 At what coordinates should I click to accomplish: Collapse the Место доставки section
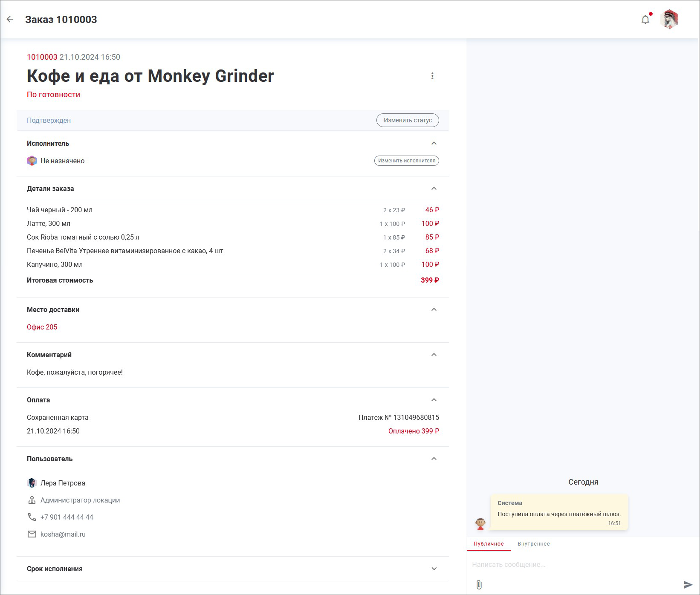coord(434,309)
